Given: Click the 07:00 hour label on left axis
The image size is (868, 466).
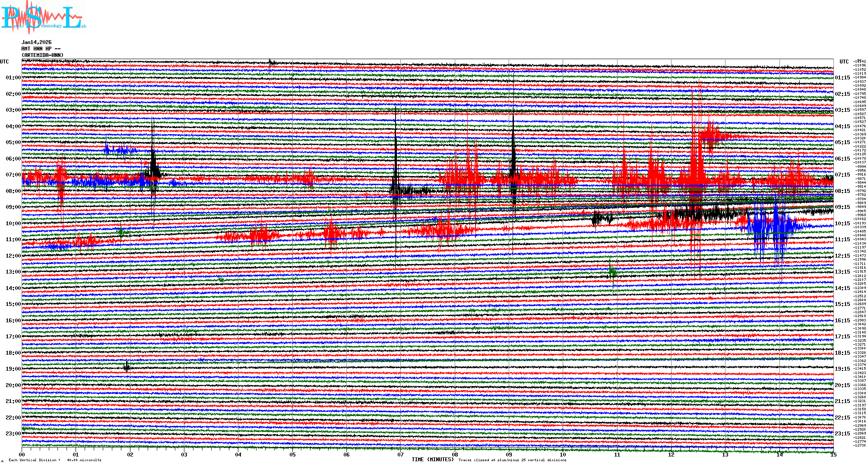Looking at the screenshot, I should 13,175.
